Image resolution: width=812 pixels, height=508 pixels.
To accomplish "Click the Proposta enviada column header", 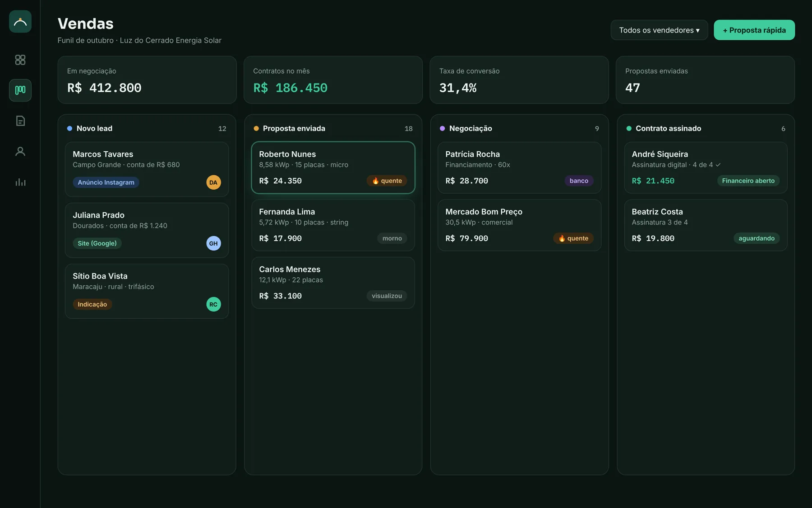I will (x=333, y=128).
